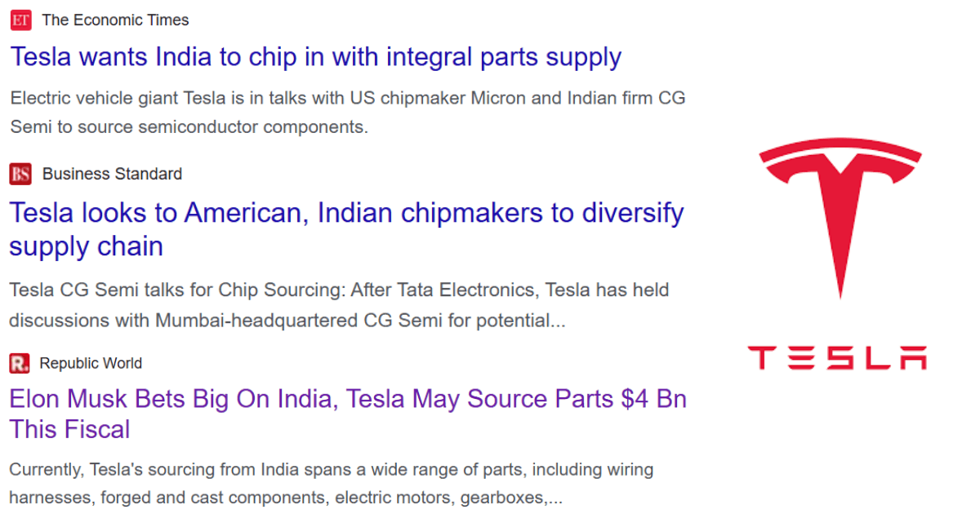Click ellipsis after 'electric motors, gearboxes,'

point(555,498)
